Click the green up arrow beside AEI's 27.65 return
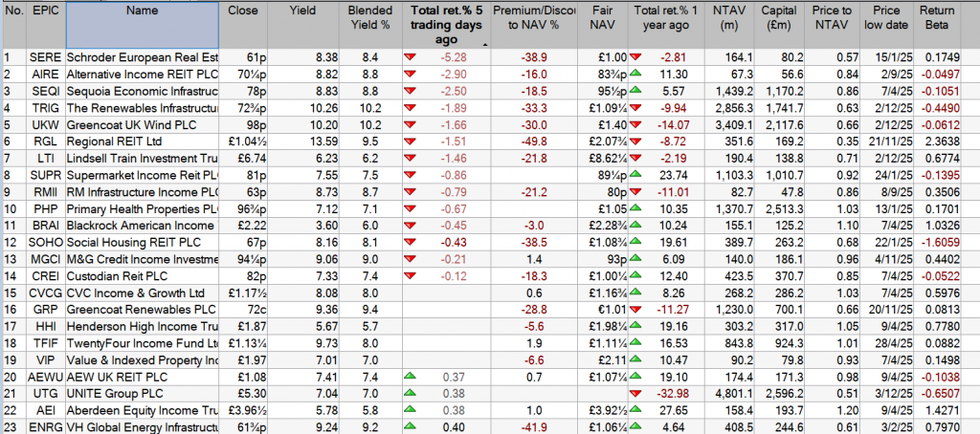980x434 pixels. (x=637, y=408)
